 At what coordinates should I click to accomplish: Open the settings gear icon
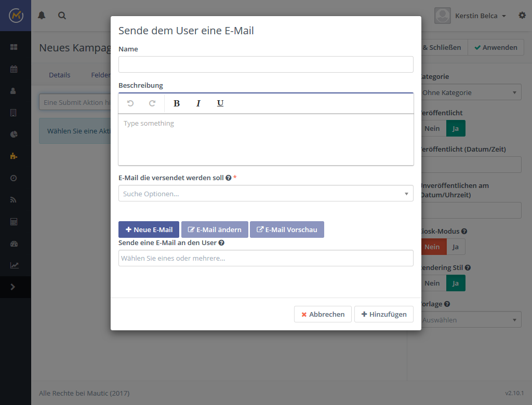pos(522,16)
